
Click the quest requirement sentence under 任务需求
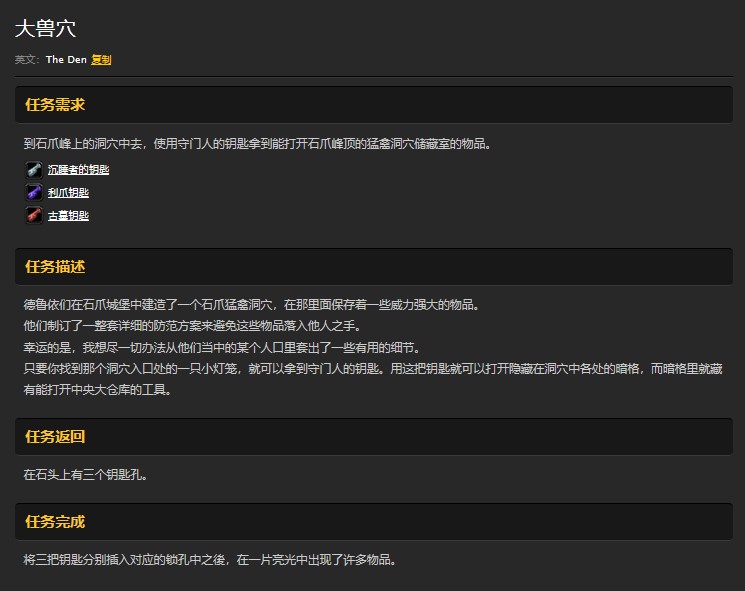(257, 143)
